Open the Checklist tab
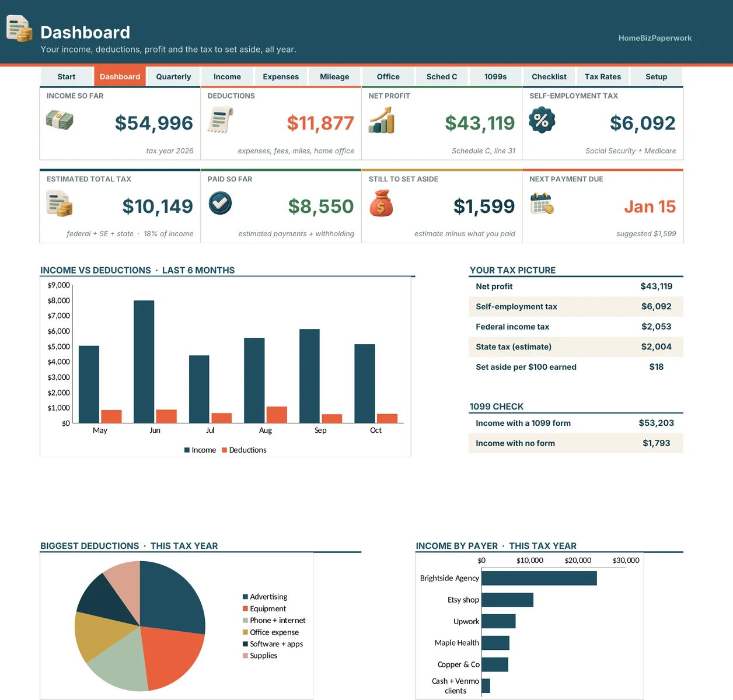733x700 pixels. 549,76
